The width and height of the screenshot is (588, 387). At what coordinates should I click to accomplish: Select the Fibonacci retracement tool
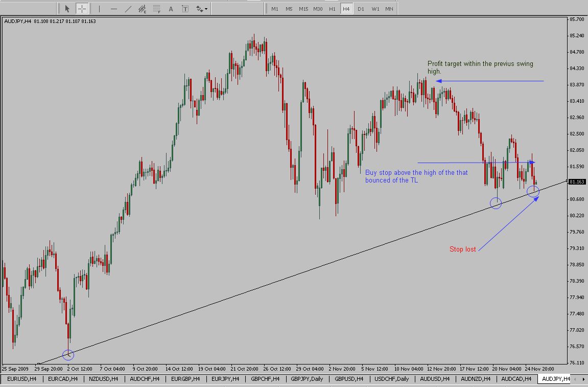pyautogui.click(x=157, y=9)
